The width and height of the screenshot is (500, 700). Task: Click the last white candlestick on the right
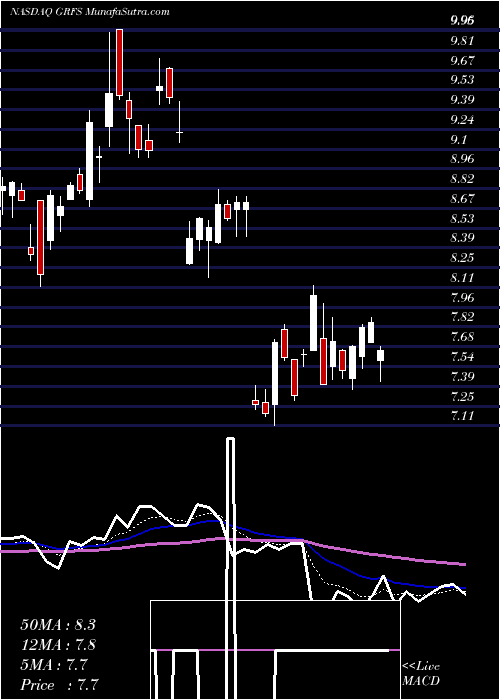(x=380, y=356)
